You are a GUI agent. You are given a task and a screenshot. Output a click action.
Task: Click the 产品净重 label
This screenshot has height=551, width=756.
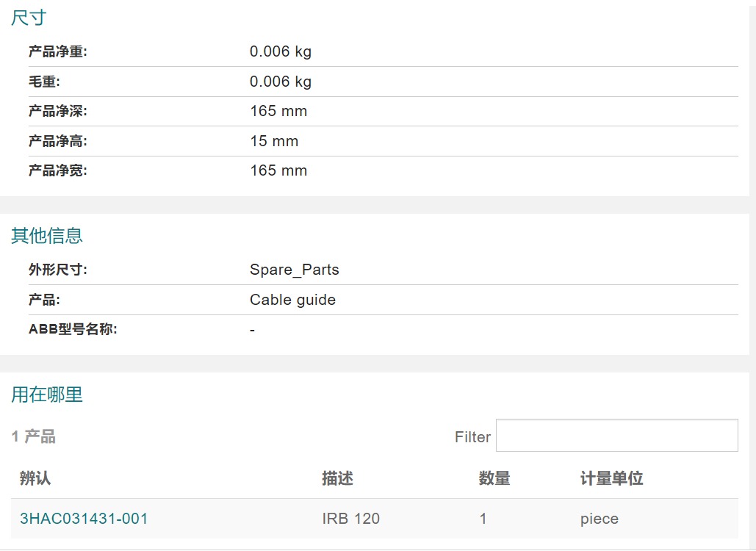(x=58, y=51)
